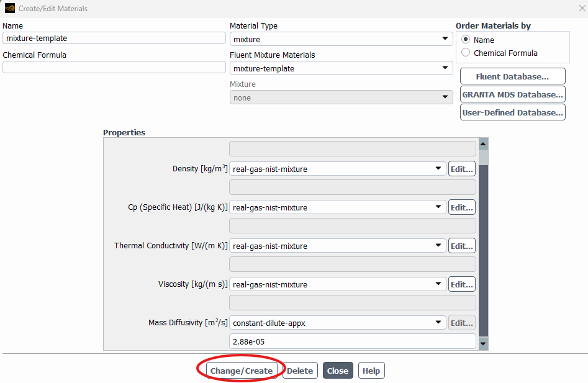Click the Properties list scroll down arrow

(483, 343)
